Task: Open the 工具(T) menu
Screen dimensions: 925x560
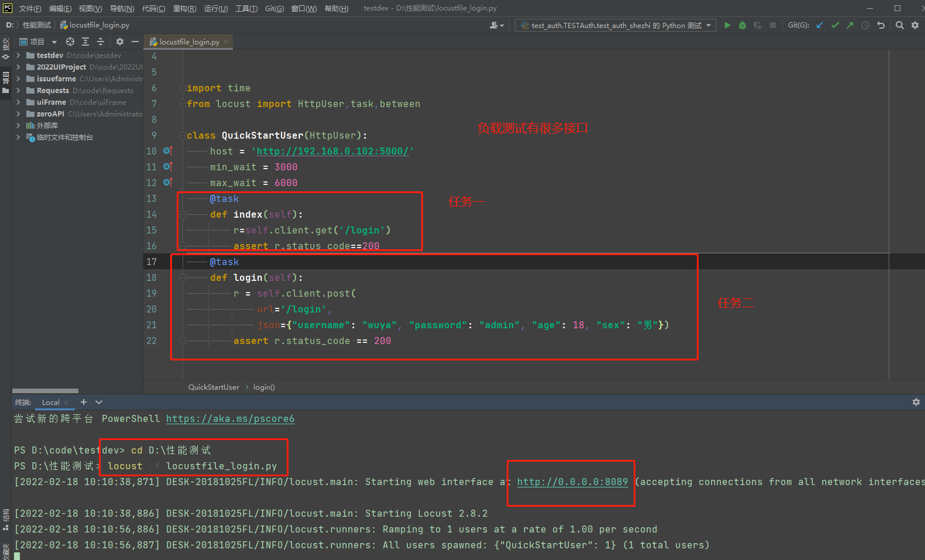Action: point(246,9)
